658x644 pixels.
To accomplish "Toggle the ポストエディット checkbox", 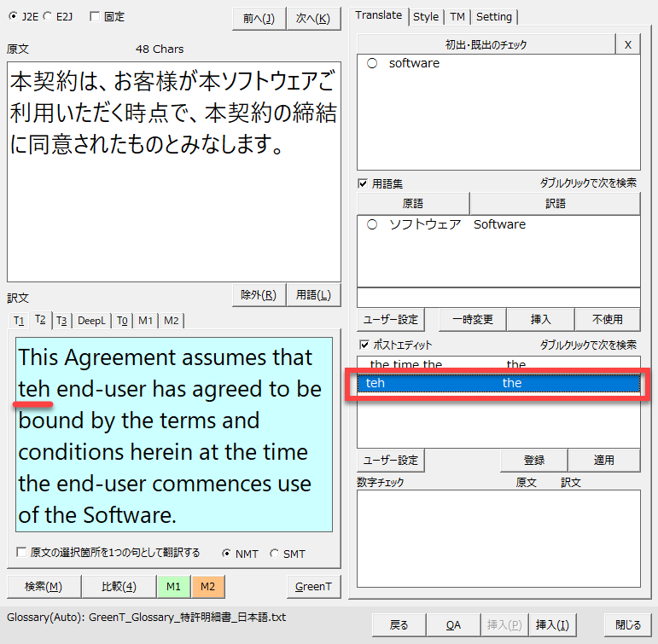I will (363, 345).
